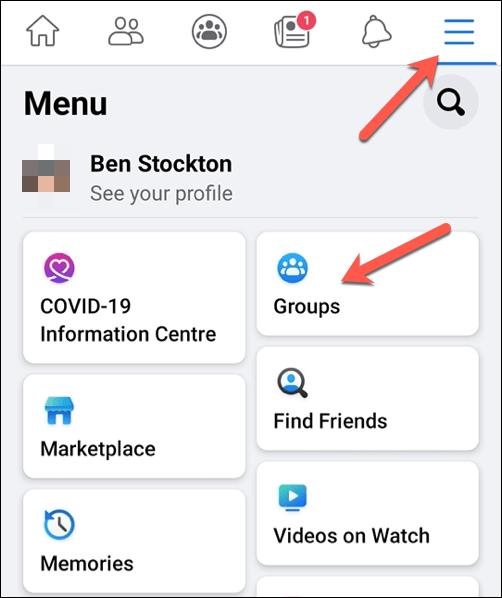Screen dimensions: 502x598
Task: Open the Notifications bell icon
Action: coord(376,31)
